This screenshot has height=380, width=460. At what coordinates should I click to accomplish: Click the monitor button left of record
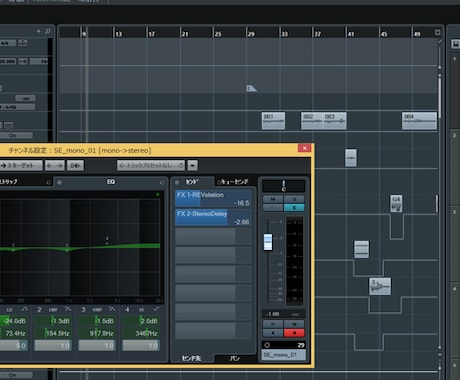pos(273,333)
